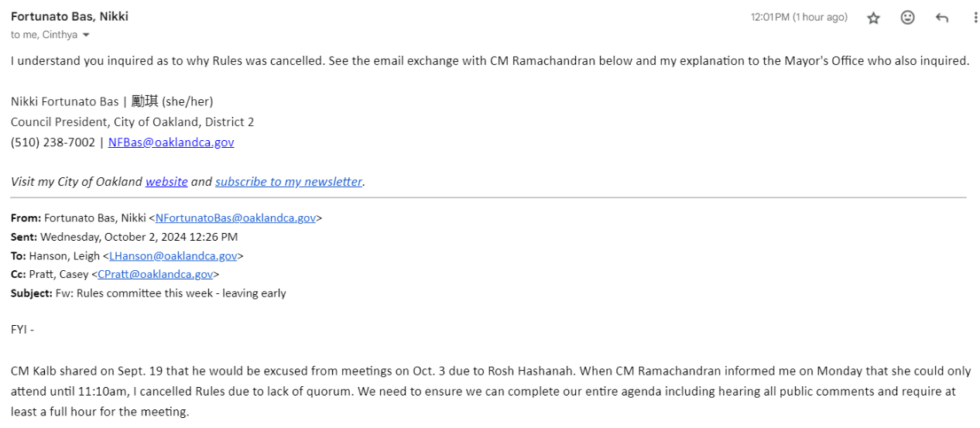
Task: Add an emoji reaction to the message
Action: point(907,18)
